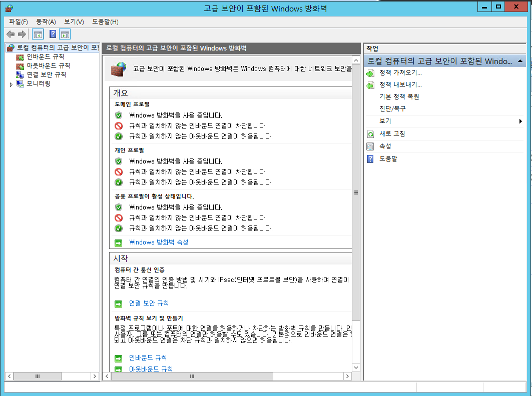
Task: Open the 동작(A) menu
Action: [x=46, y=21]
